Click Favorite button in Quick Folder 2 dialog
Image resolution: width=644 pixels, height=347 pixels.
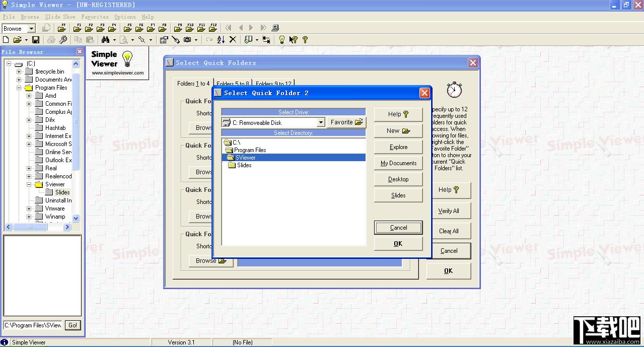[x=346, y=122]
